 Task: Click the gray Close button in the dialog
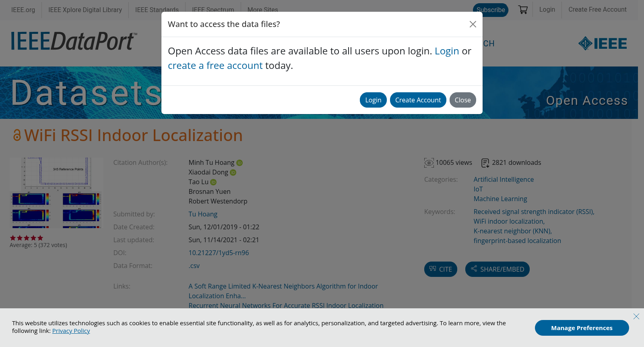tap(462, 100)
